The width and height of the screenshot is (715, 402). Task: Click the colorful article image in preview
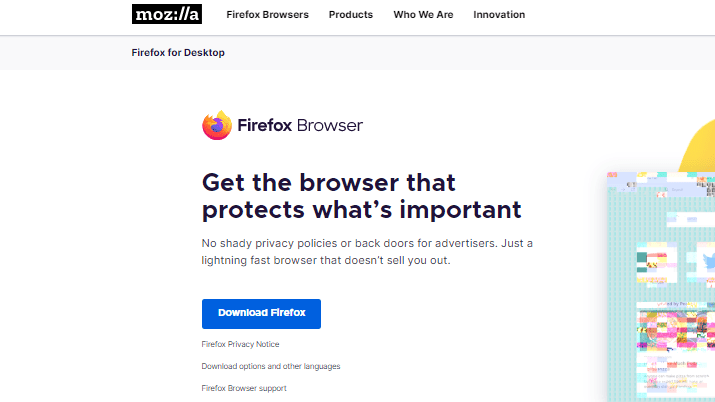click(676, 331)
